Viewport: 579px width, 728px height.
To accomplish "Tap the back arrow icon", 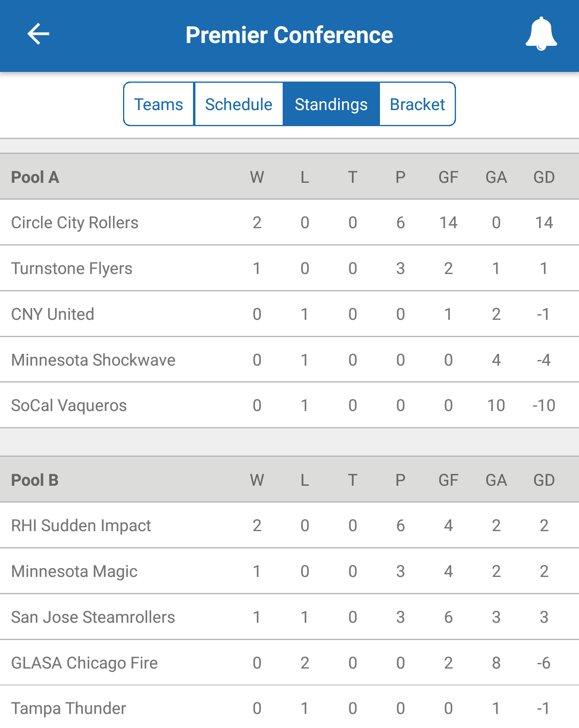I will pyautogui.click(x=38, y=34).
